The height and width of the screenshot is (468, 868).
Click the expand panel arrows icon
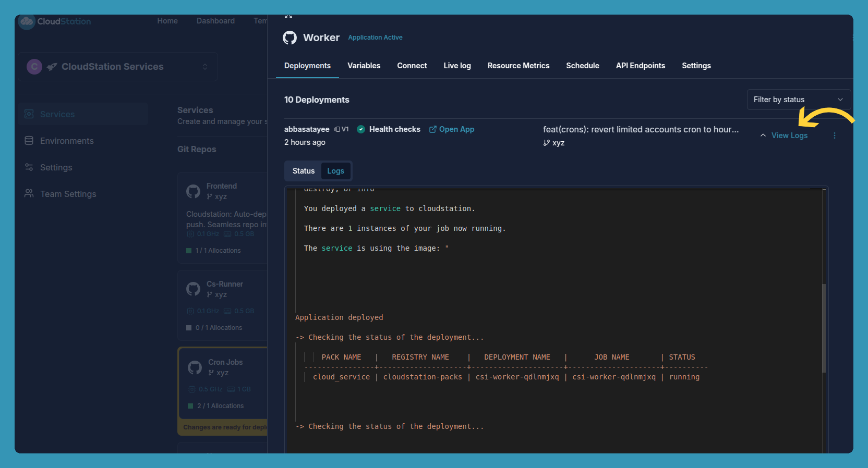(x=288, y=16)
